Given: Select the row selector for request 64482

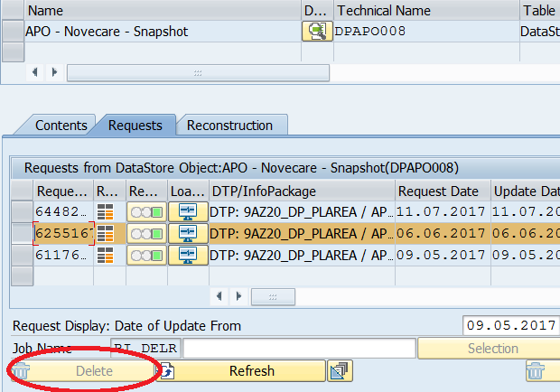Looking at the screenshot, I should [x=22, y=211].
